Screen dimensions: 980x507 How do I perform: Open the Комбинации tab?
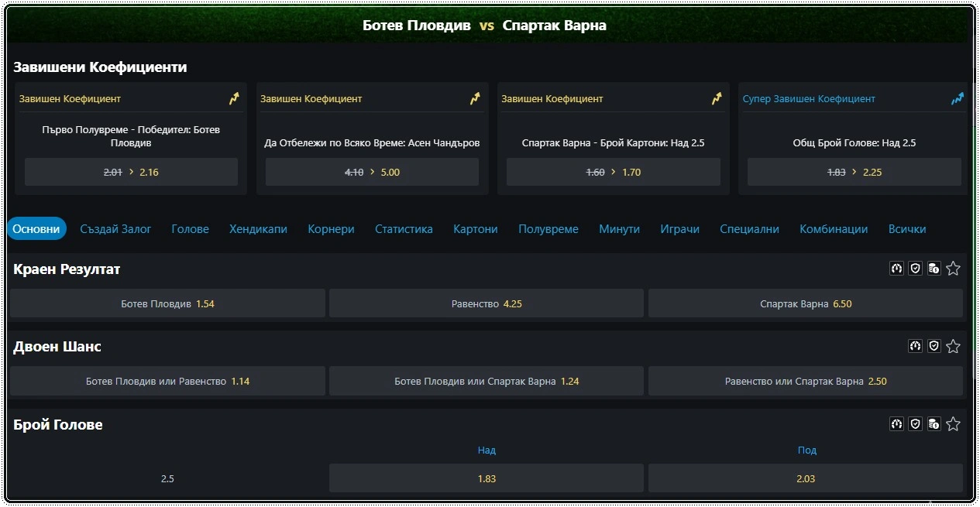pos(834,229)
